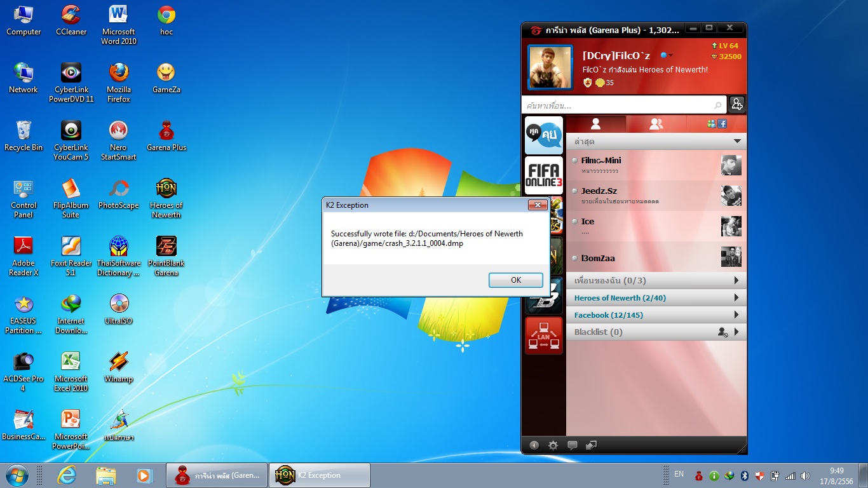Viewport: 868px width, 488px height.
Task: Select the Winamp desktop icon
Action: click(119, 367)
